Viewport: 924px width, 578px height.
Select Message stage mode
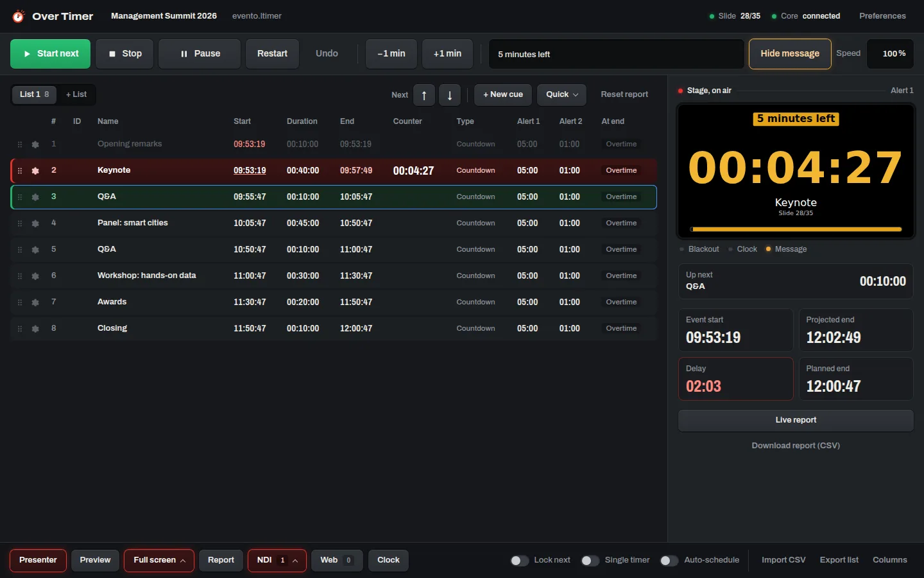click(786, 249)
